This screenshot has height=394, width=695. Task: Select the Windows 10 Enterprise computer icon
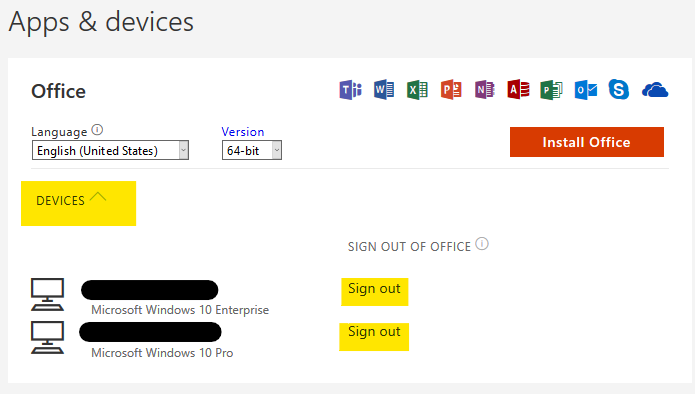(x=47, y=294)
